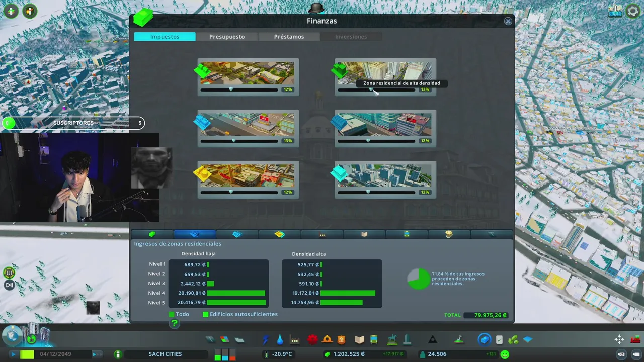Open the Water droplet services menu
This screenshot has height=362, width=644.
coord(280,340)
